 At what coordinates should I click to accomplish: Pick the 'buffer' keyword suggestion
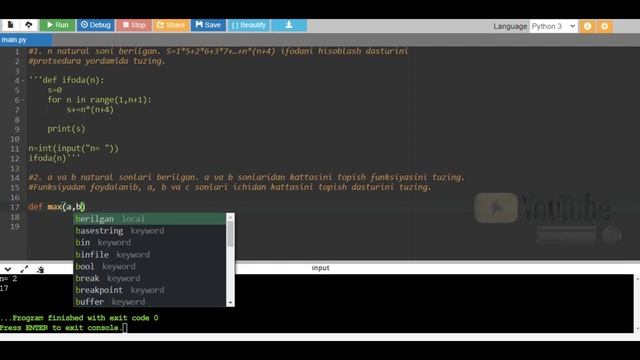(x=149, y=302)
